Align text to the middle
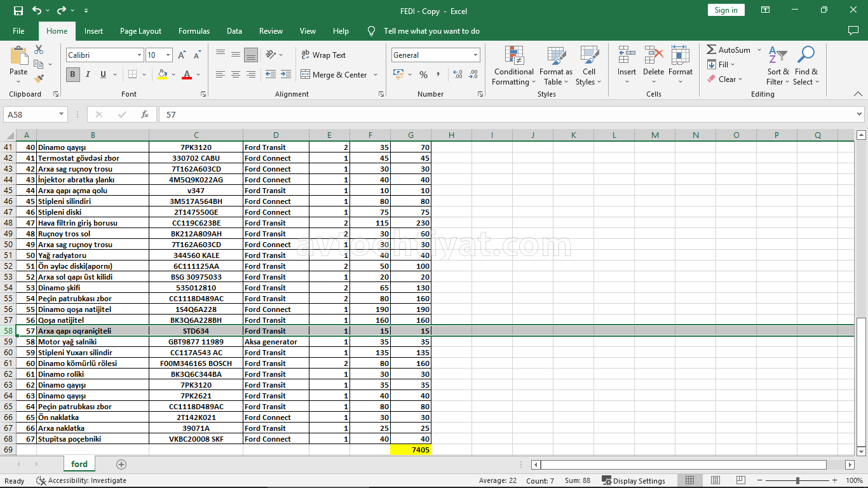 236,55
